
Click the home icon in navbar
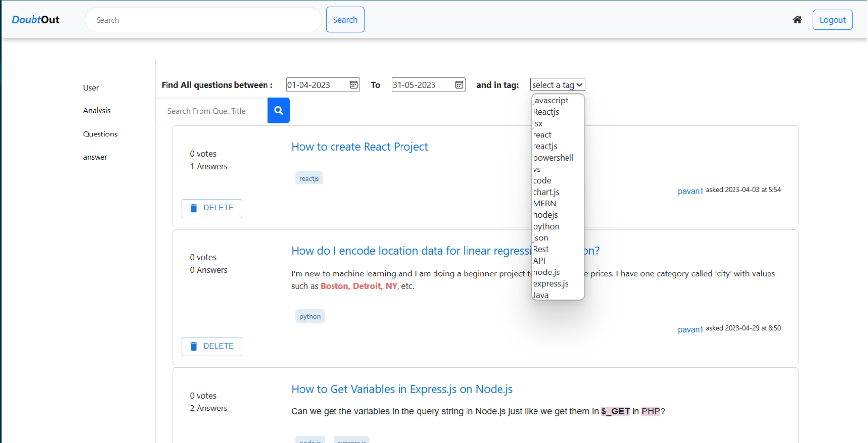point(797,20)
